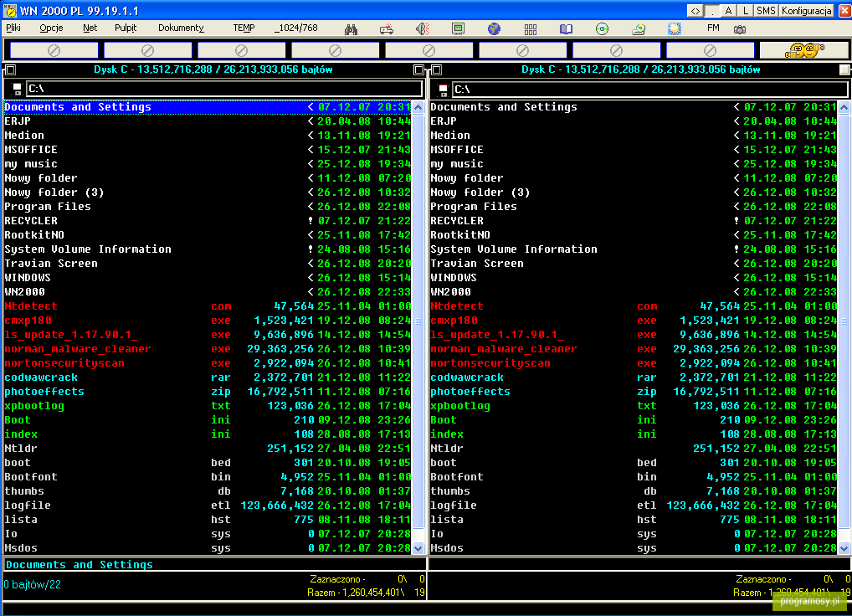The width and height of the screenshot is (852, 616).
Task: Select MSOFFICE folder in left panel
Action: (x=208, y=149)
